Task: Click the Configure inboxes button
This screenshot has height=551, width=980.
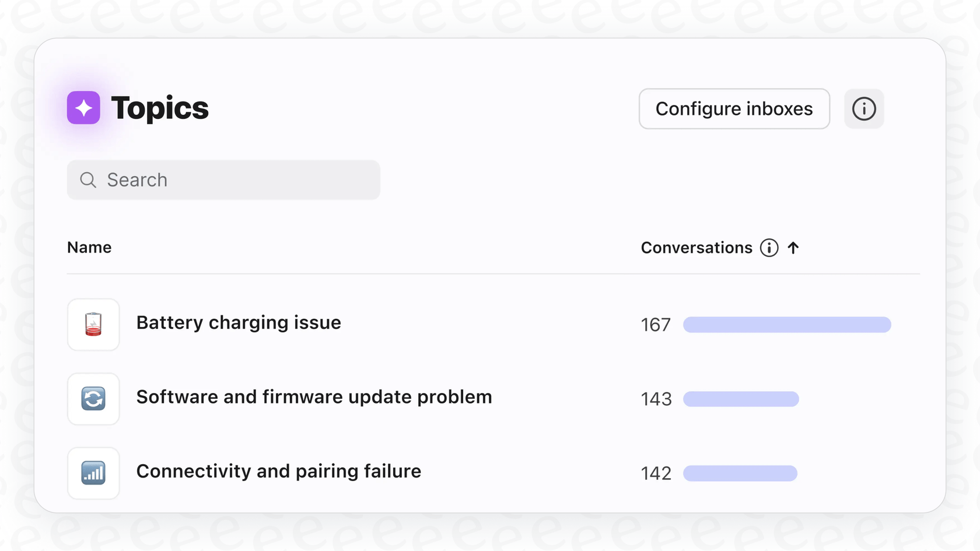Action: (734, 108)
